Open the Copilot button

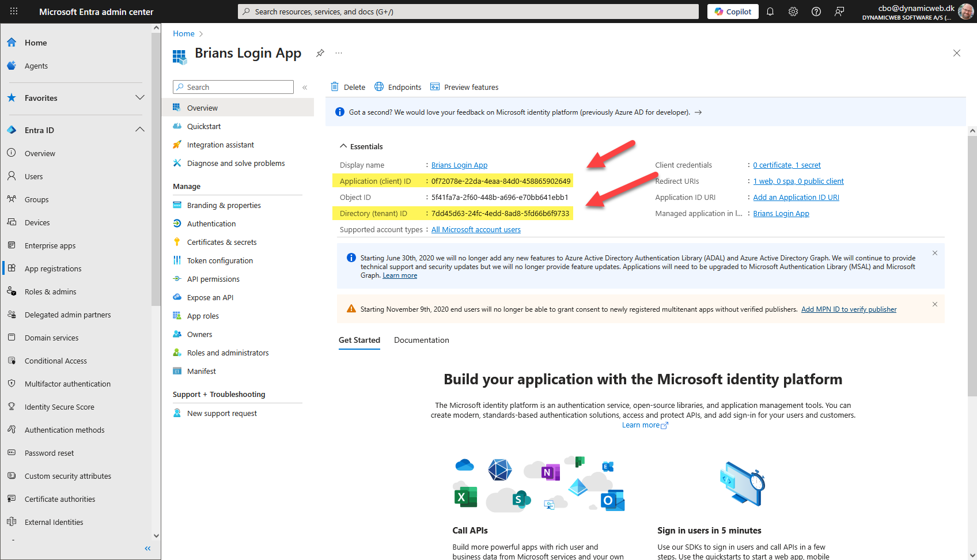pyautogui.click(x=733, y=12)
